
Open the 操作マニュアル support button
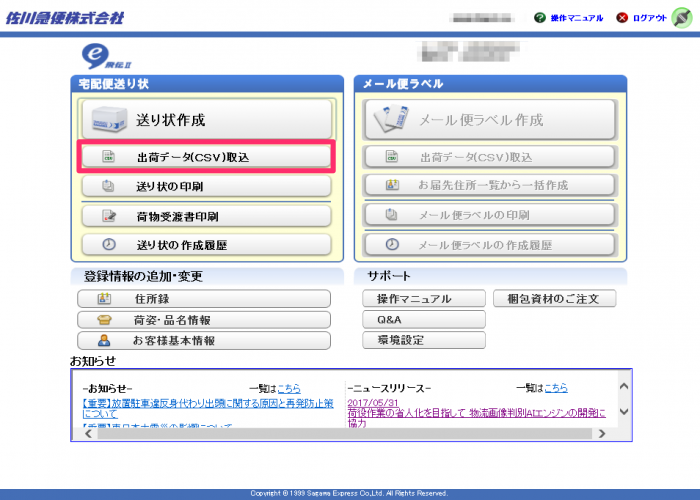(424, 299)
